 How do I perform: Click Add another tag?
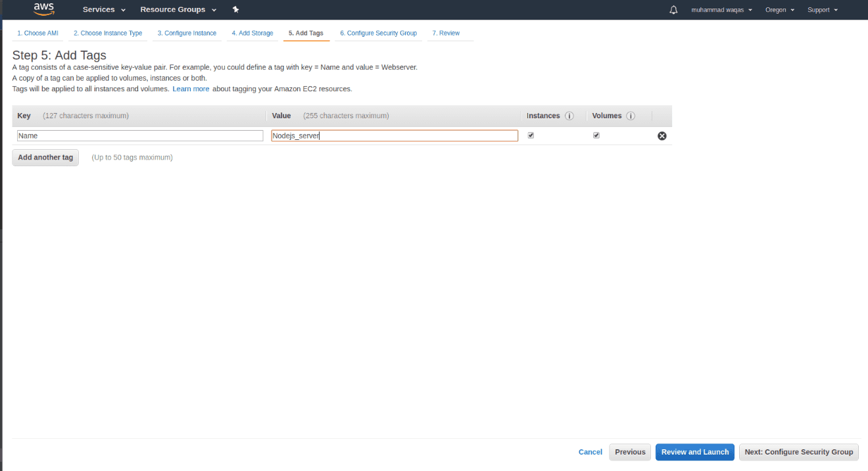(x=45, y=157)
